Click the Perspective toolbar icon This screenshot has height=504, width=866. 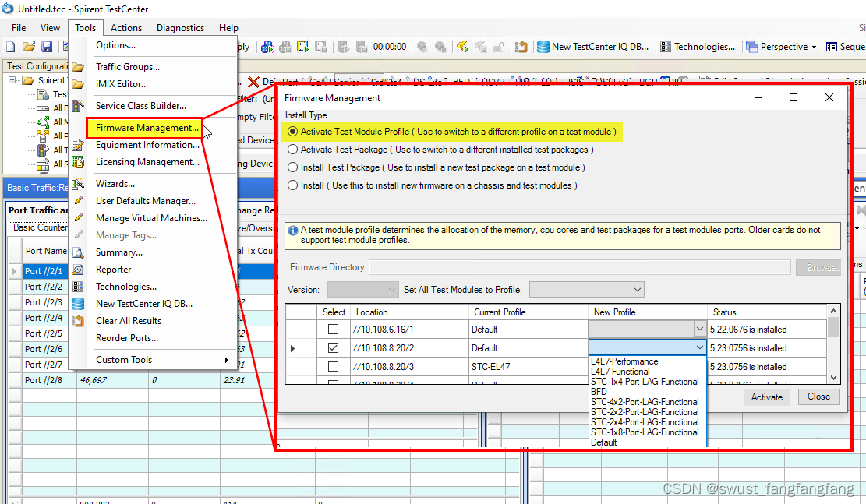751,47
